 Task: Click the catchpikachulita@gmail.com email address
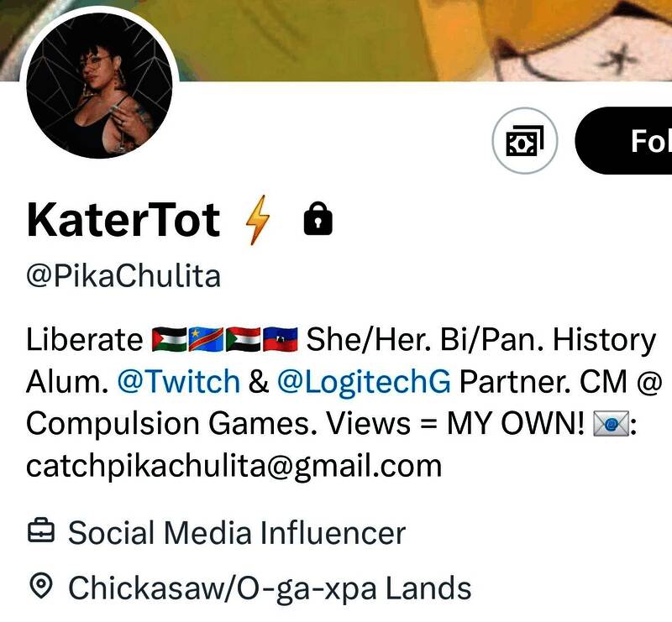point(234,466)
